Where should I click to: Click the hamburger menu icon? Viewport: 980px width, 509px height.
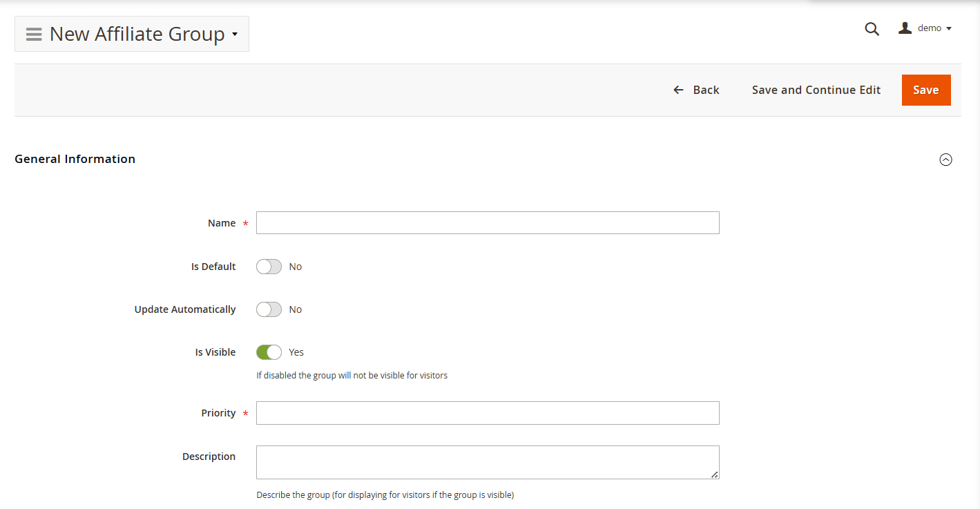(x=34, y=35)
